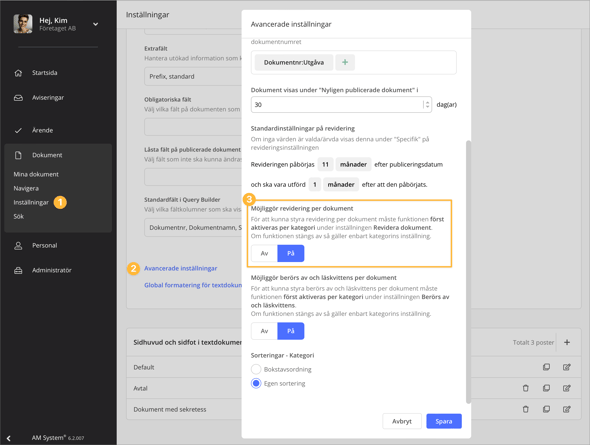Delete the Avtal row with trash icon
Screen dimensions: 590x445
click(526, 388)
